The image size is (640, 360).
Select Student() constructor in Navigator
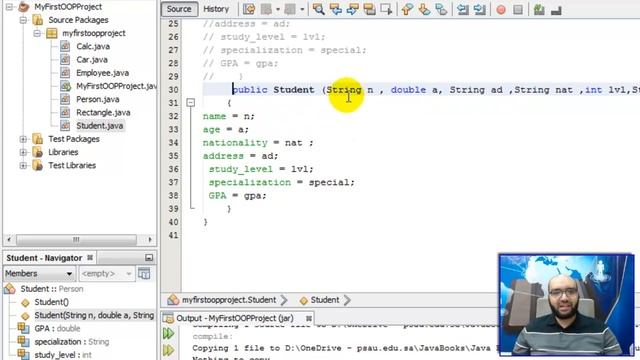pos(51,302)
